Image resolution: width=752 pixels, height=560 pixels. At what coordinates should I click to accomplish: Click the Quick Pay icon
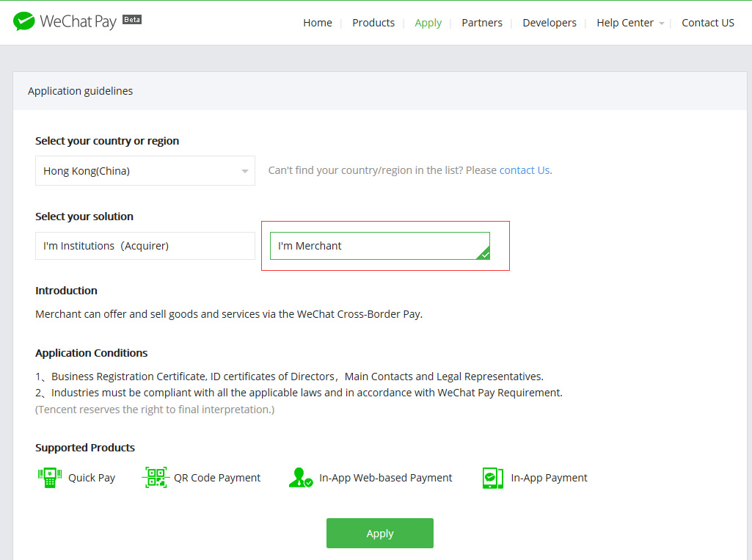50,478
